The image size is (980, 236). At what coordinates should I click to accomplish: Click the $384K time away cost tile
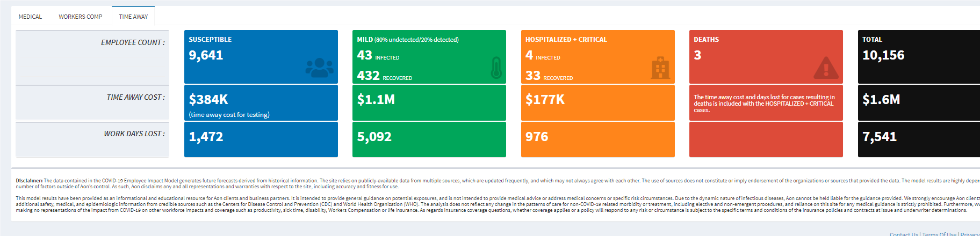coord(261,102)
